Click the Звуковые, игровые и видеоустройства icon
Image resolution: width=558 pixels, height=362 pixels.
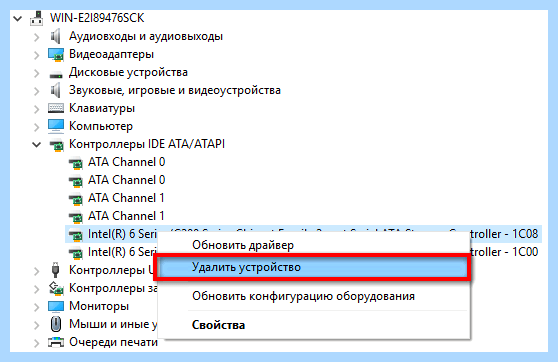point(56,90)
